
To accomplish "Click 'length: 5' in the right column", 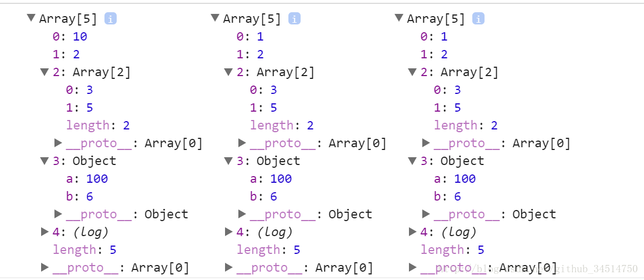I will pyautogui.click(x=453, y=249).
